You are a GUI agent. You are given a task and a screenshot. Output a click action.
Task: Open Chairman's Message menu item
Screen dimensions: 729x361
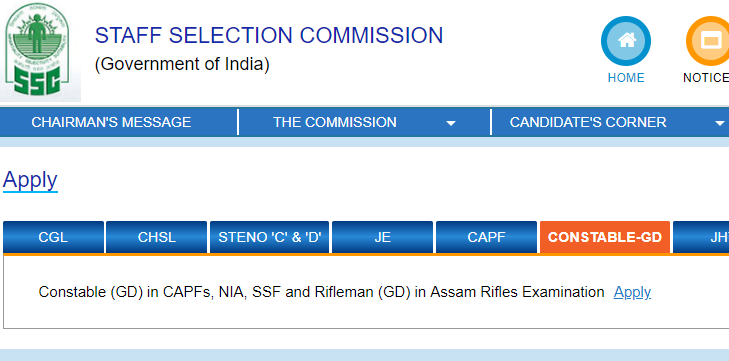click(x=111, y=122)
